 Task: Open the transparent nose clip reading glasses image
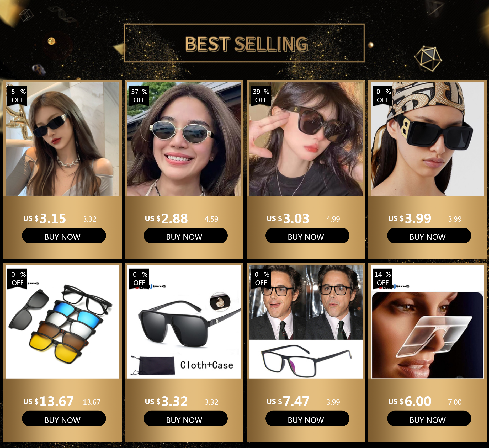click(428, 322)
